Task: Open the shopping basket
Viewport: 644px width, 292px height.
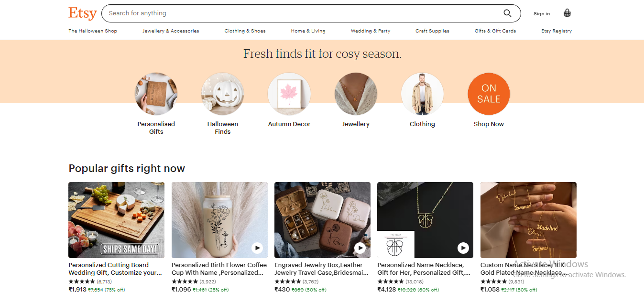Action: point(567,13)
